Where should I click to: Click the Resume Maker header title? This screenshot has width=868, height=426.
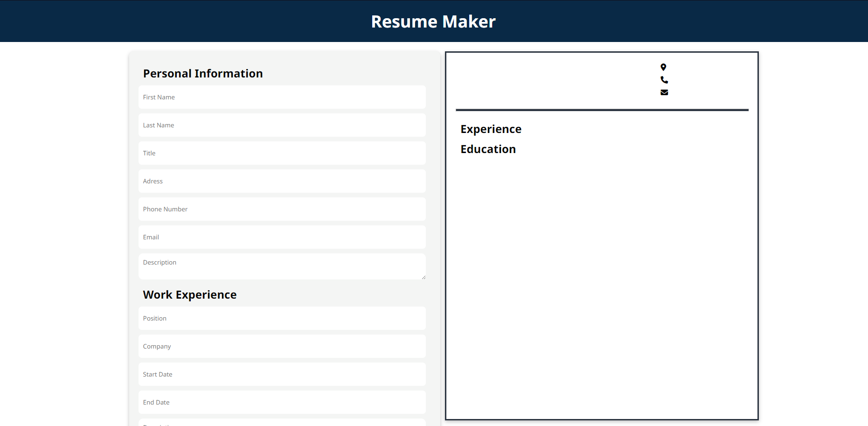(x=433, y=21)
